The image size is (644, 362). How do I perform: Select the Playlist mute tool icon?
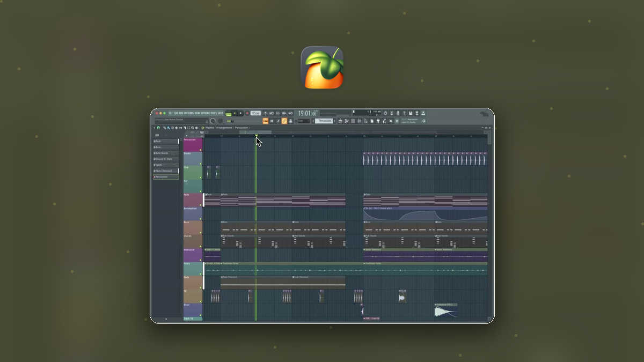177,128
